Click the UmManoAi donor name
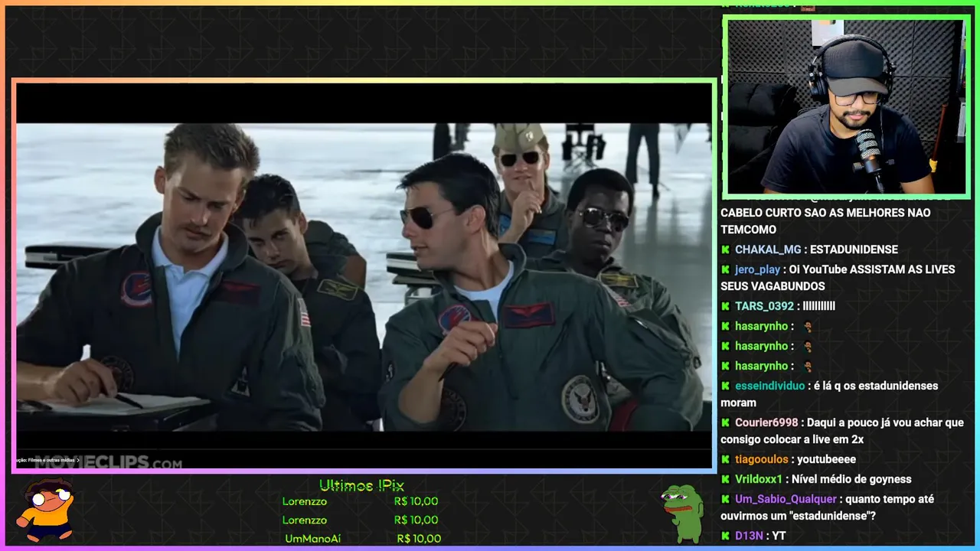The width and height of the screenshot is (980, 551). click(312, 539)
